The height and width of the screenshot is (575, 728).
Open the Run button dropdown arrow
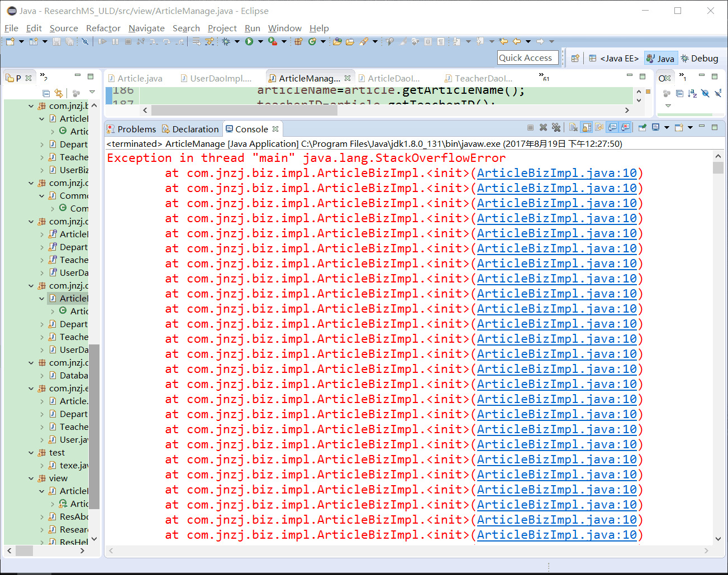click(x=260, y=41)
